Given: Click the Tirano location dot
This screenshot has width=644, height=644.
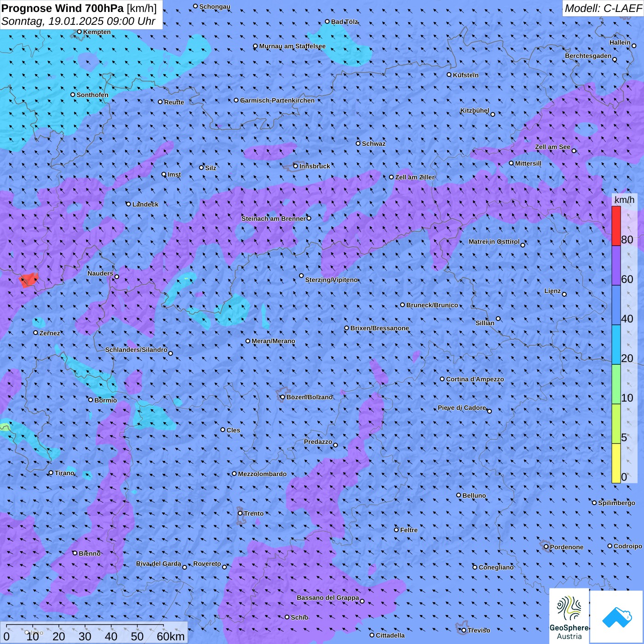Looking at the screenshot, I should coord(51,472).
